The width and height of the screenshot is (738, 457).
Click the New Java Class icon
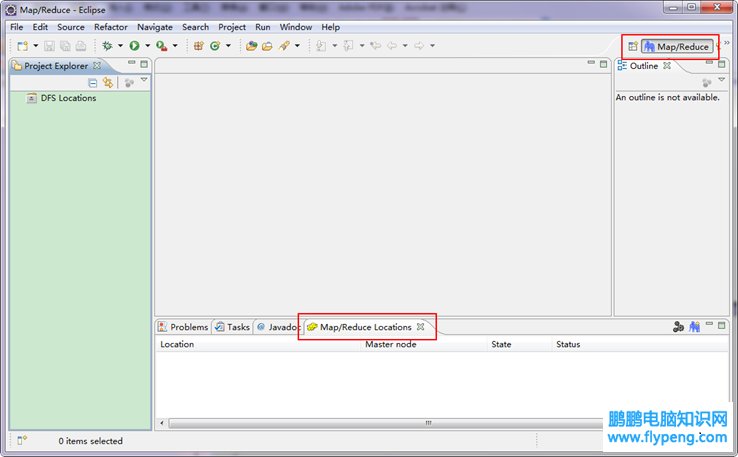(215, 46)
